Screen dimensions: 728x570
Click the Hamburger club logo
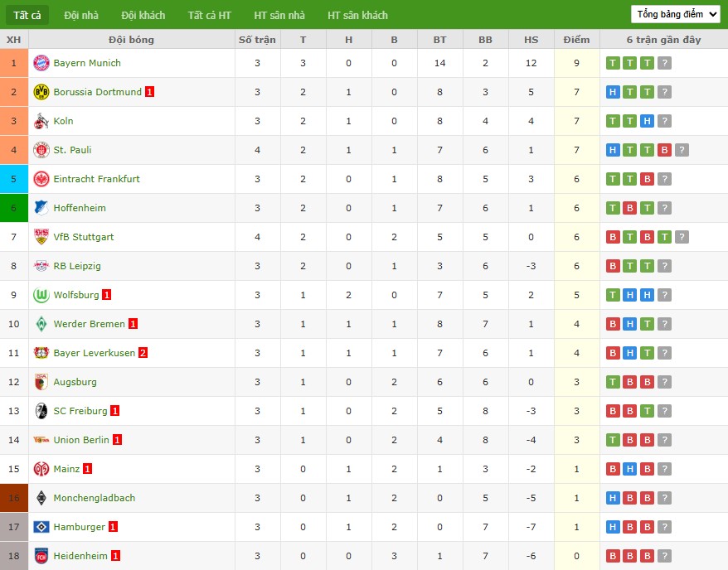click(x=41, y=527)
